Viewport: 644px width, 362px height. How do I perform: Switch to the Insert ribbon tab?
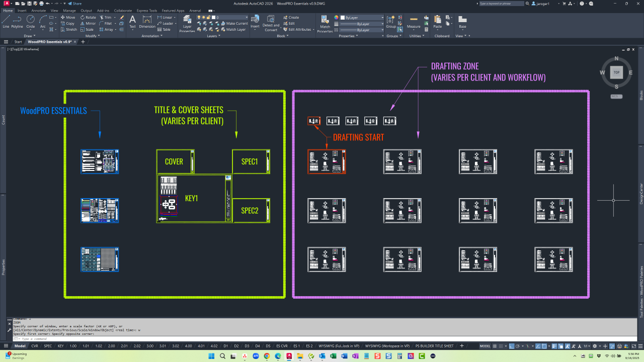(22, 10)
